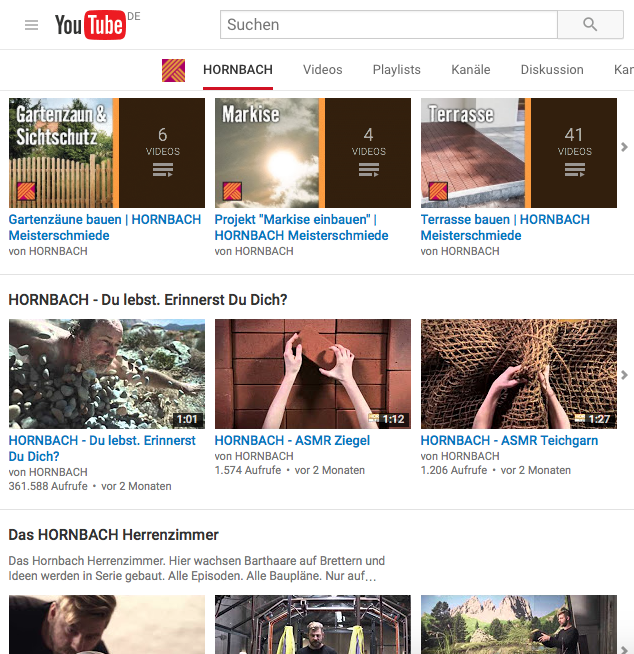This screenshot has width=634, height=654.
Task: Click the Herrenzimmer description text
Action: point(196,568)
